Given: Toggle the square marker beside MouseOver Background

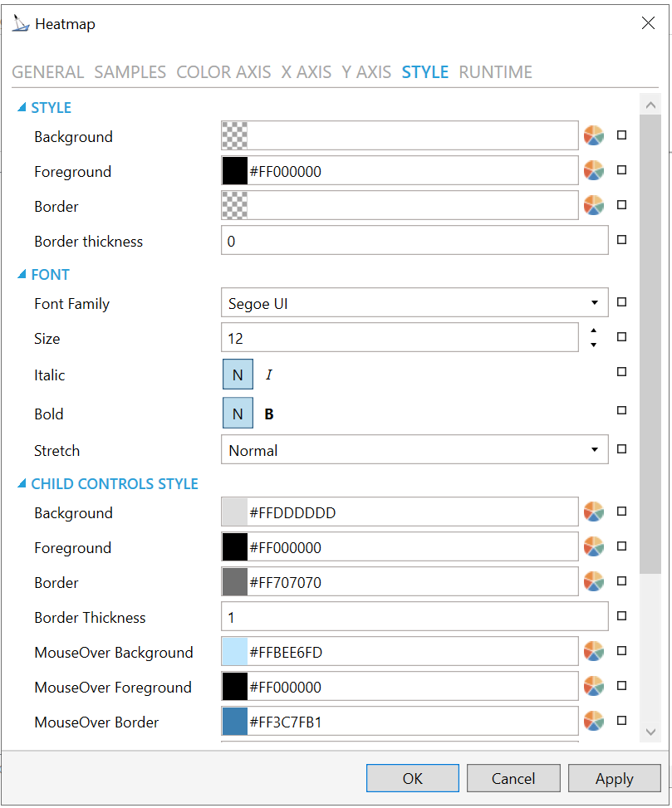Looking at the screenshot, I should pyautogui.click(x=622, y=651).
